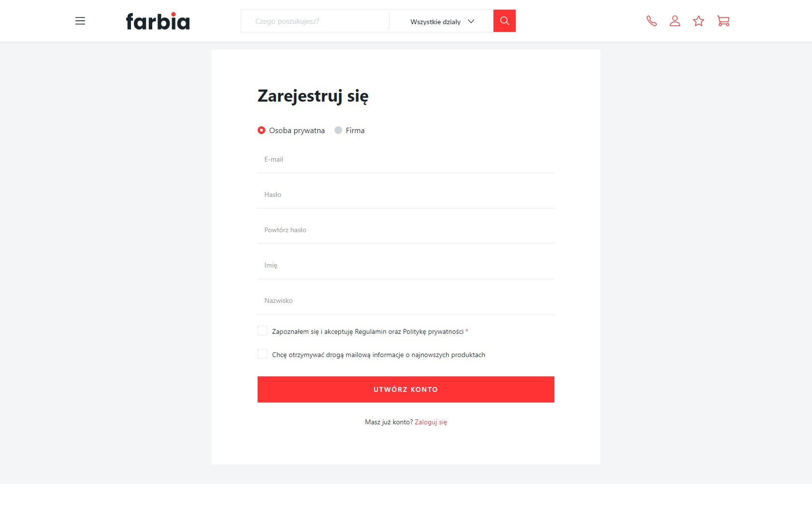Open the hamburger menu

80,21
